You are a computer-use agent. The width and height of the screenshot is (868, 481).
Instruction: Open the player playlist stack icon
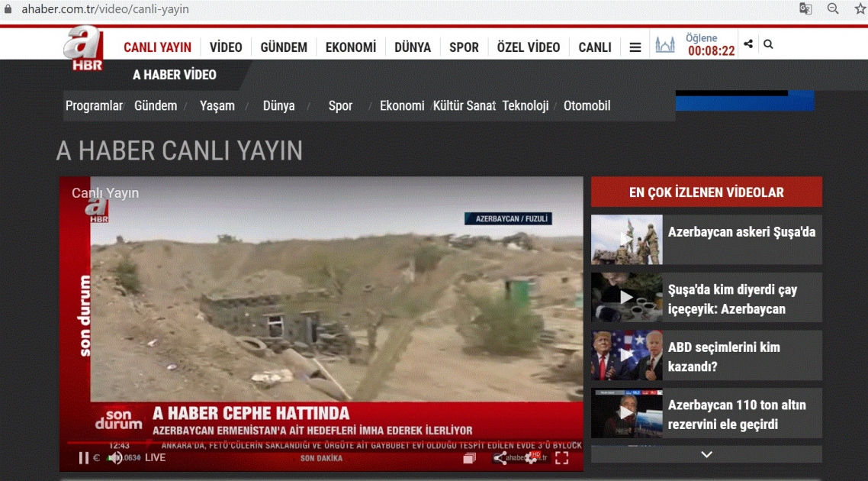[x=469, y=458]
